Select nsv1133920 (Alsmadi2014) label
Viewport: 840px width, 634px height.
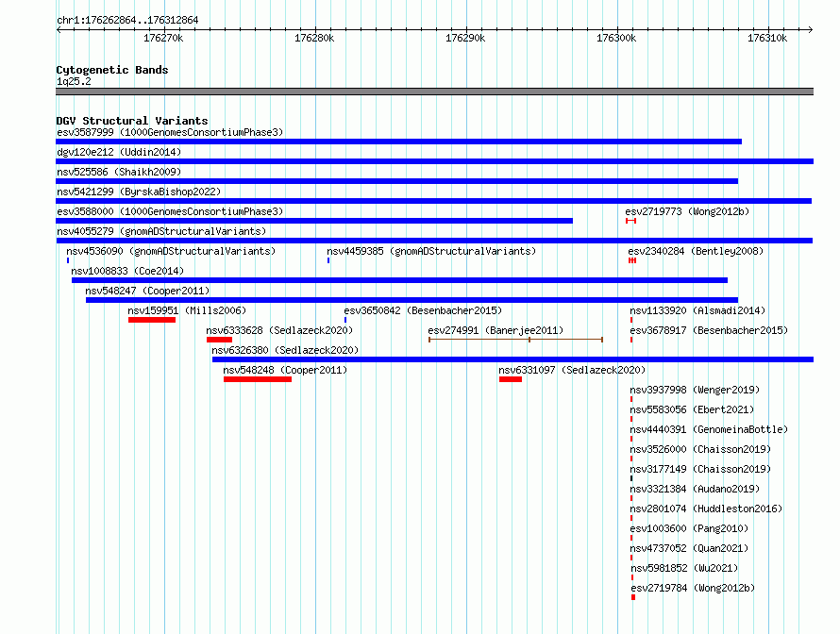point(697,310)
